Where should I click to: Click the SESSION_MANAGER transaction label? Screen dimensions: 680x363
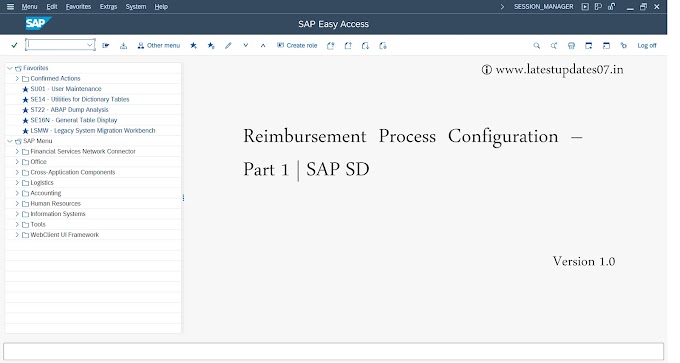[x=543, y=7]
